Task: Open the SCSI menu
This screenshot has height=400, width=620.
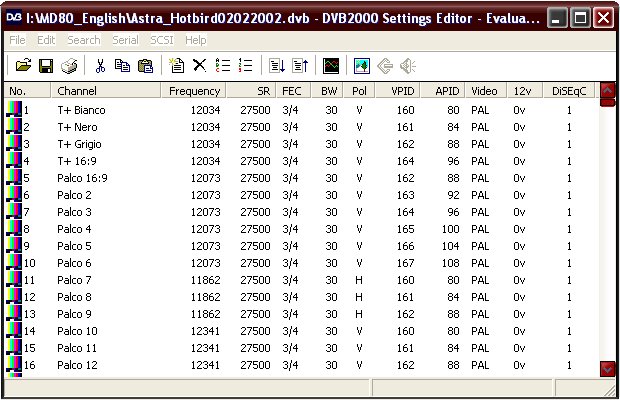Action: click(162, 40)
